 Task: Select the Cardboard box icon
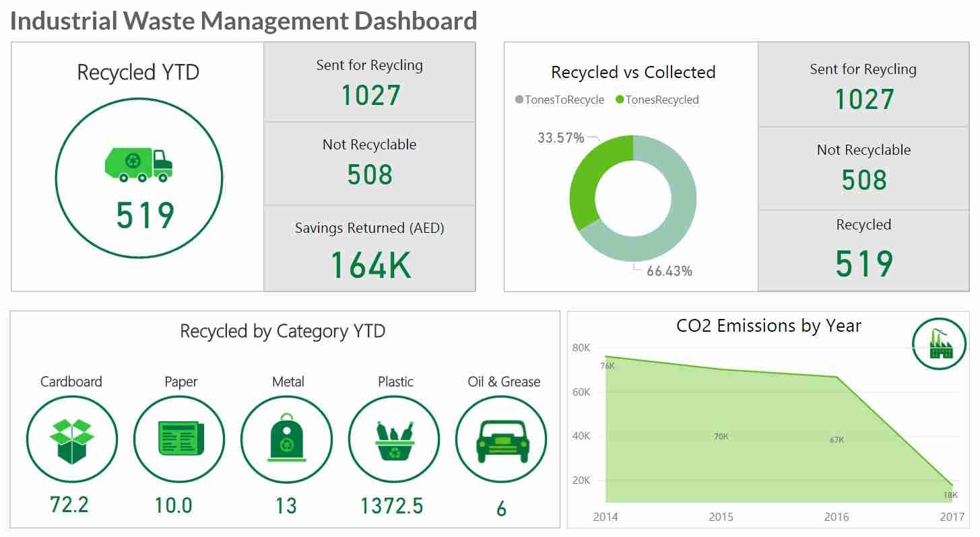(x=71, y=441)
